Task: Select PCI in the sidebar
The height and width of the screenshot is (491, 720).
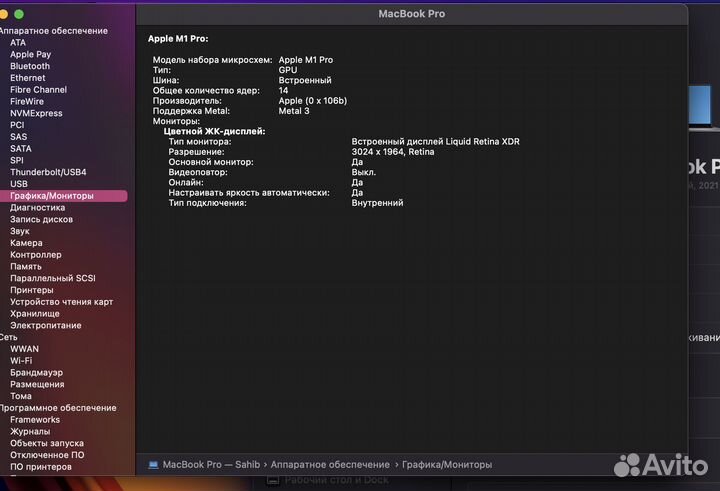Action: tap(17, 125)
